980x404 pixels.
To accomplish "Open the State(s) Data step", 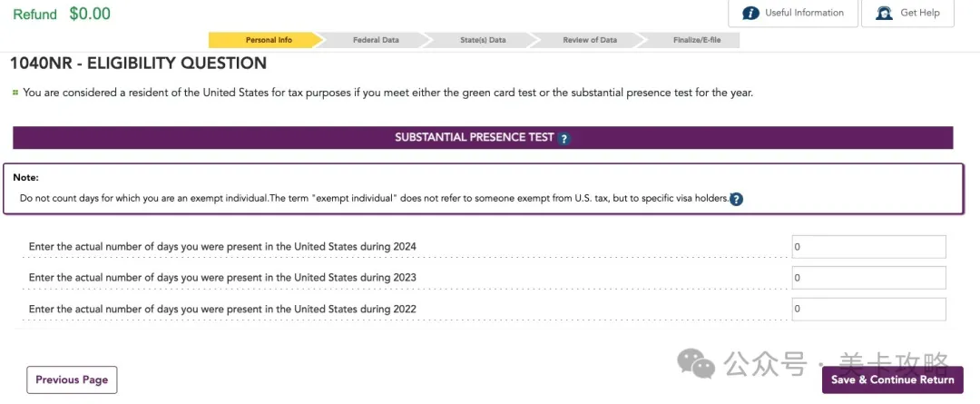I will (483, 40).
